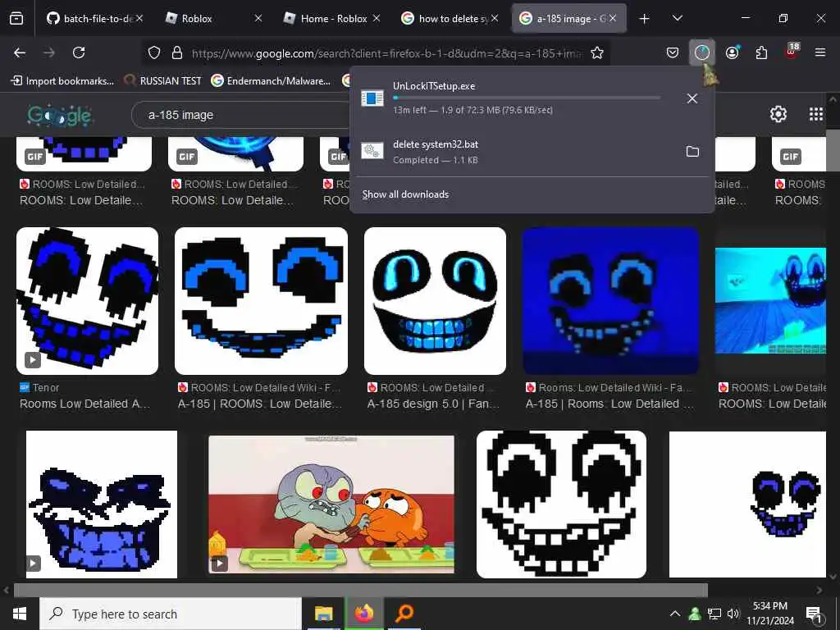Open the notification center icon
The image size is (840, 630).
point(814,614)
